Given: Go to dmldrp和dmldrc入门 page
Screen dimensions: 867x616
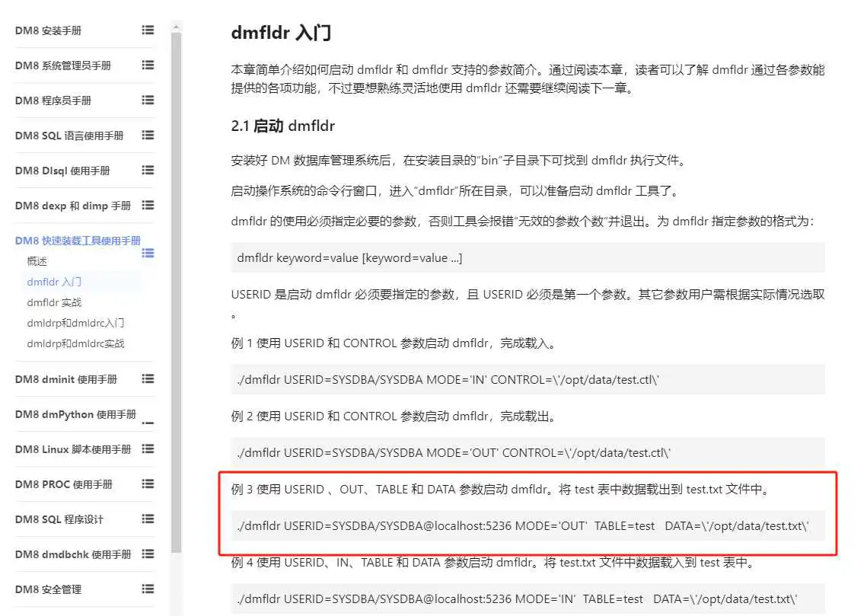Looking at the screenshot, I should click(x=75, y=323).
